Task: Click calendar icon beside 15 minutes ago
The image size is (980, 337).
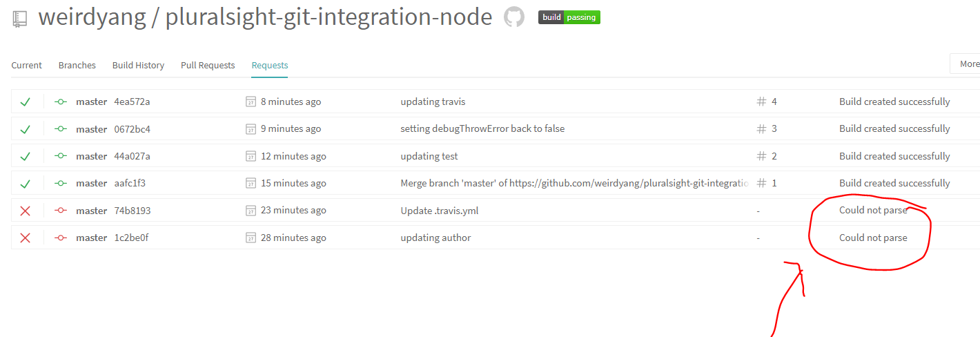Action: pos(251,184)
